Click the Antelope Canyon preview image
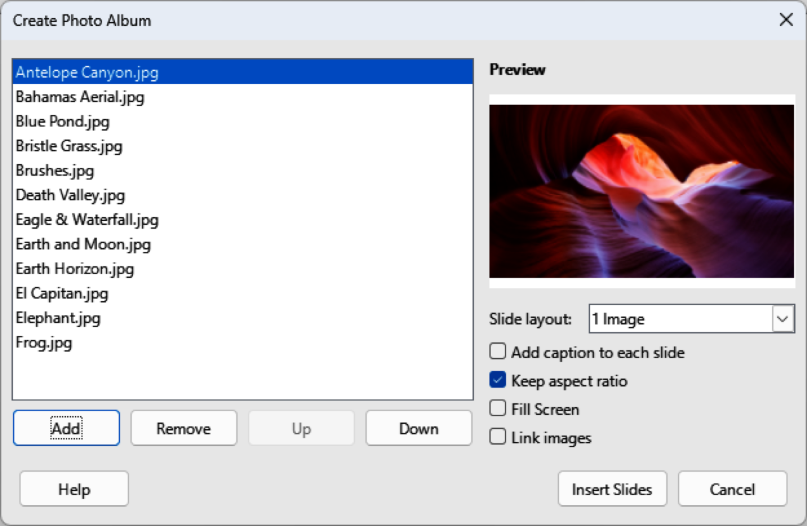Image resolution: width=807 pixels, height=526 pixels. [641, 191]
